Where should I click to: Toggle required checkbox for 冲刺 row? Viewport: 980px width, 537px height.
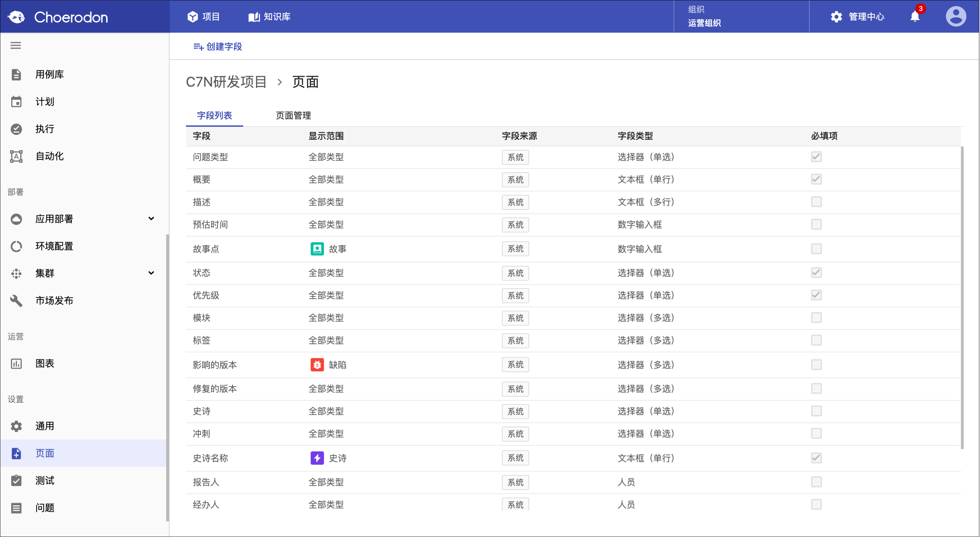click(x=816, y=434)
